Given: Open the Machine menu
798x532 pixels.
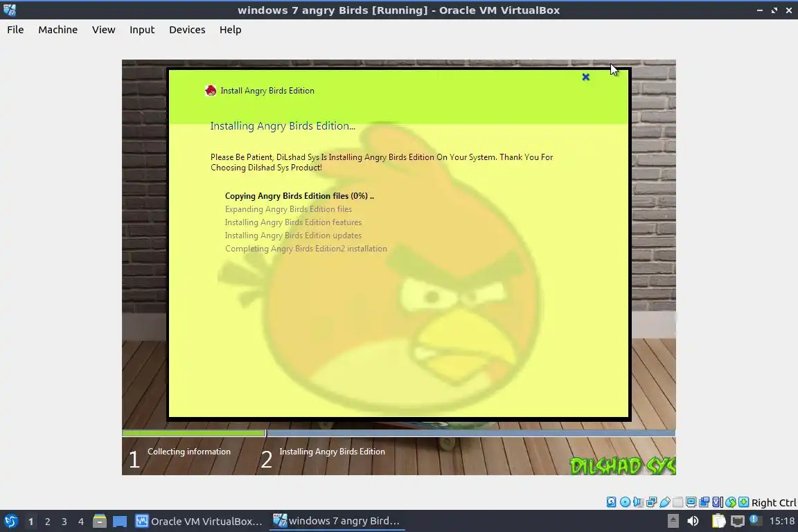Looking at the screenshot, I should [58, 30].
